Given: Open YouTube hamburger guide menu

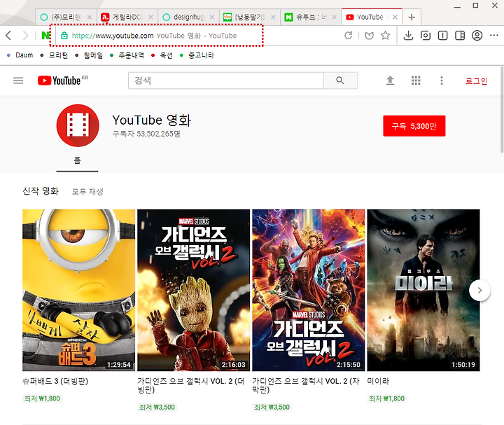Looking at the screenshot, I should 18,81.
